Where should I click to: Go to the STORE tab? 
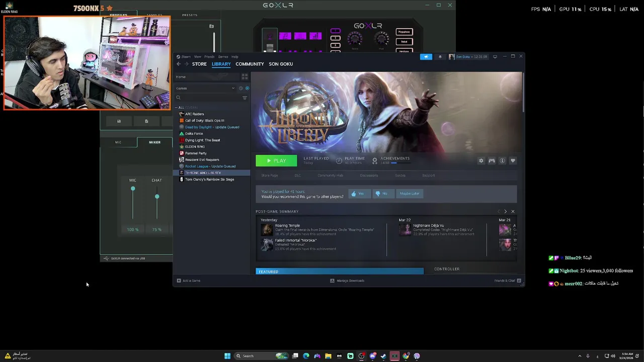[x=199, y=64]
